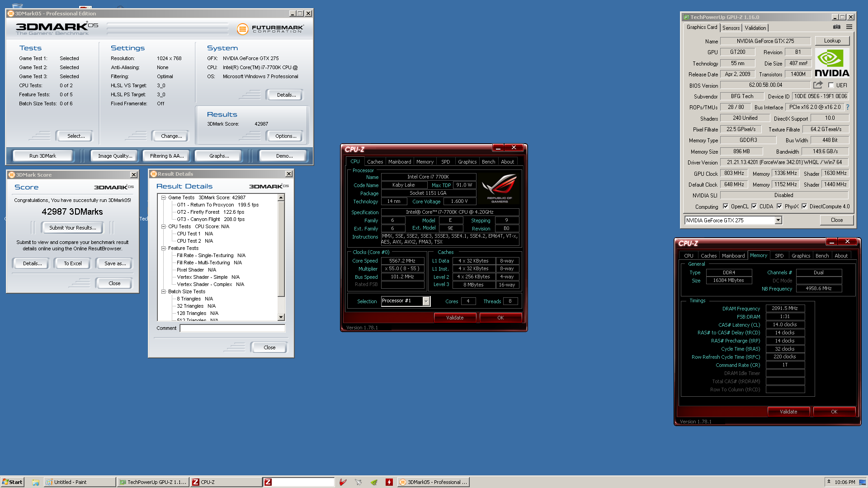Toggle the OpenCL checkbox
The width and height of the screenshot is (868, 488).
726,206
